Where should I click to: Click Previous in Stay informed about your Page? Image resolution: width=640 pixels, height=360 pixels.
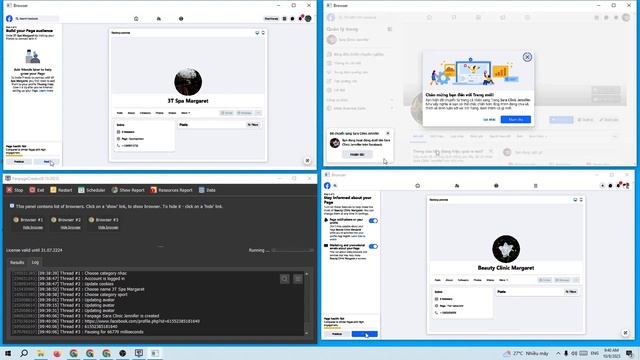337,334
